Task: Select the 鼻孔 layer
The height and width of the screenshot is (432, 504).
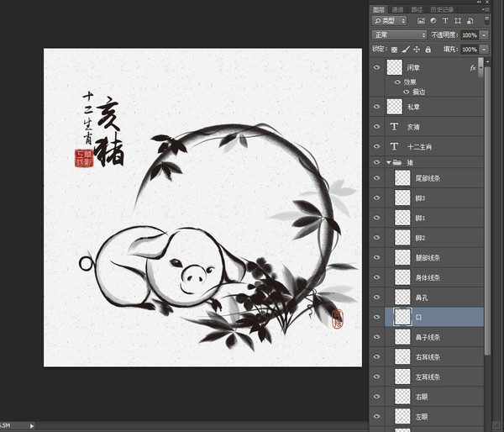Action: point(434,298)
